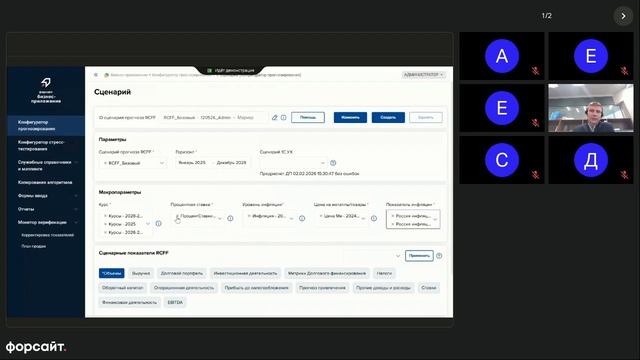The image size is (640, 360).
Task: Select the Выручка indicator tab
Action: point(141,273)
